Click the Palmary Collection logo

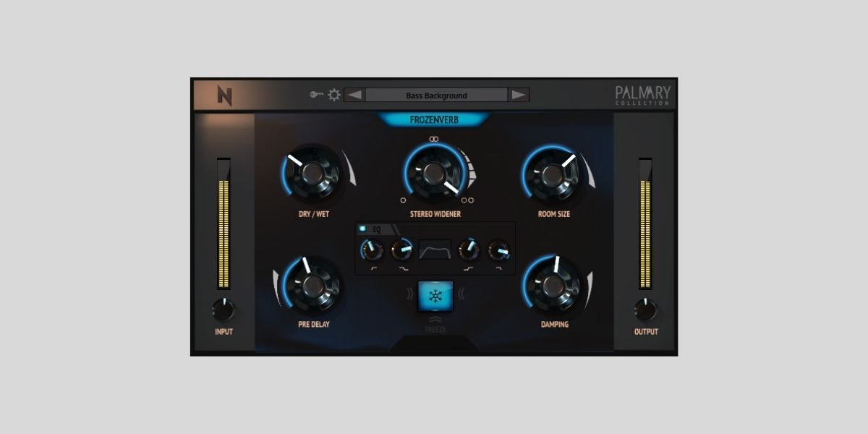[643, 95]
